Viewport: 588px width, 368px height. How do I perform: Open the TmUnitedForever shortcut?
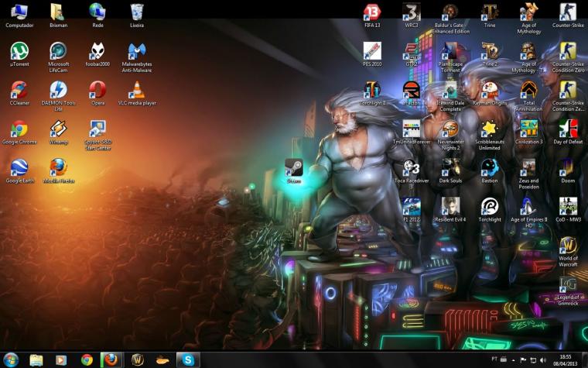412,132
